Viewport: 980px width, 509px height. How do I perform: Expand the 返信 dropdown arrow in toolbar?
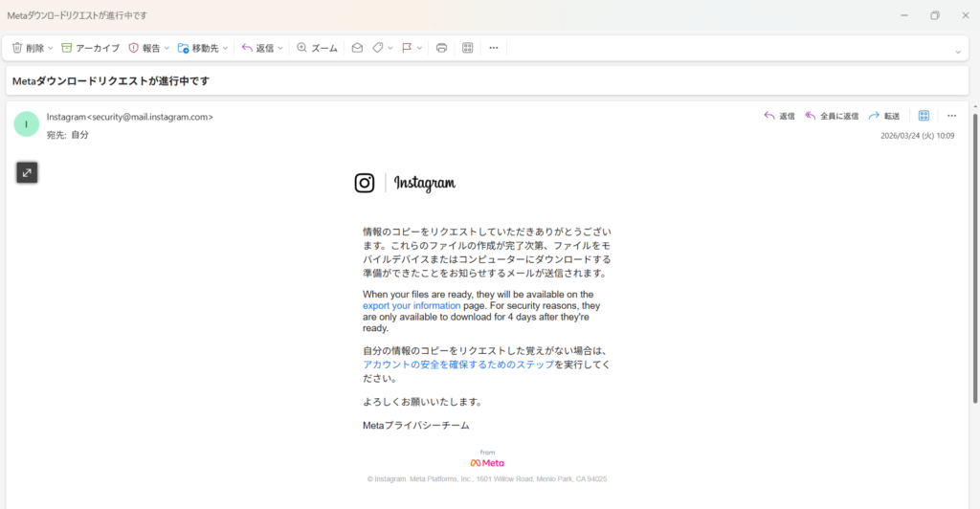click(x=280, y=48)
